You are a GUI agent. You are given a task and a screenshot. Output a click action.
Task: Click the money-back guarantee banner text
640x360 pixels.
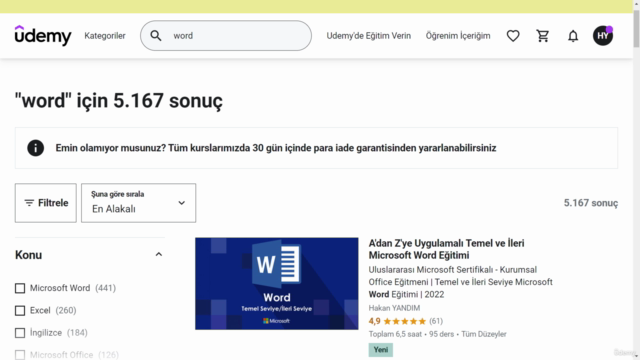[x=276, y=148]
